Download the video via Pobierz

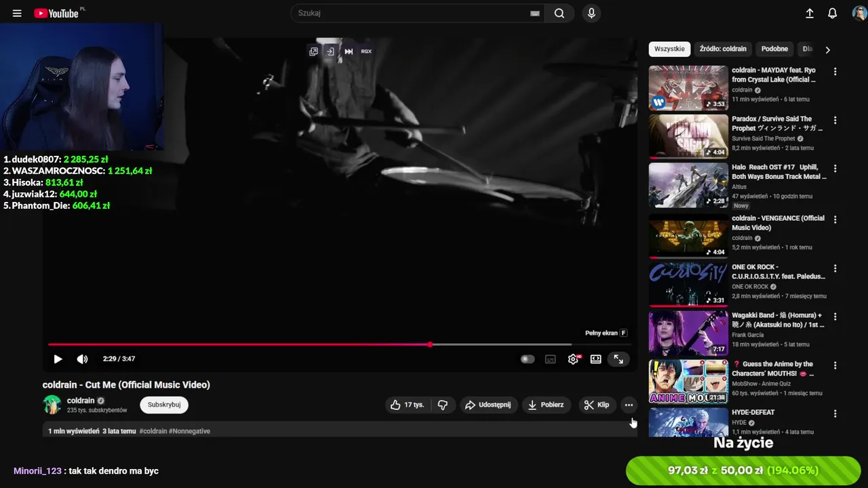point(546,405)
